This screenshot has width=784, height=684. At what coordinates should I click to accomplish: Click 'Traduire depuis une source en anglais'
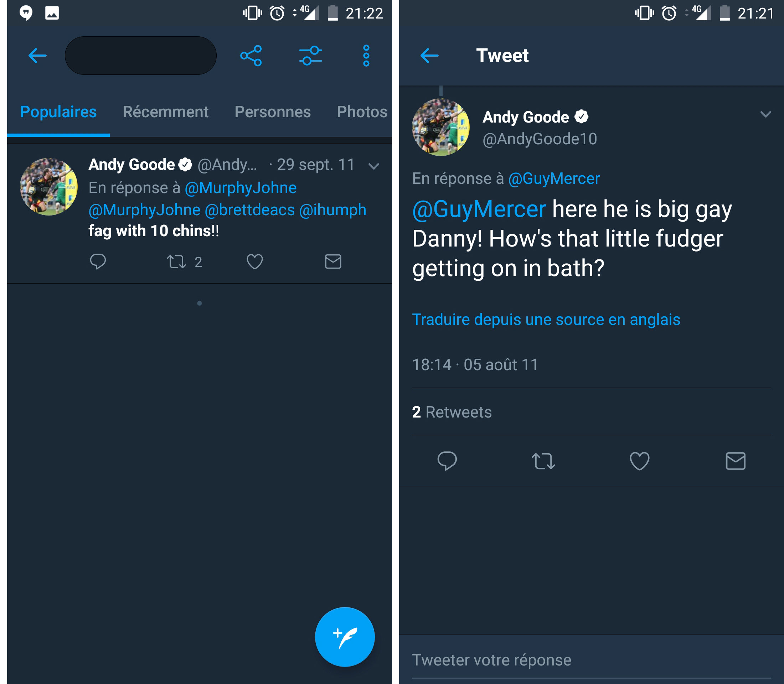546,320
